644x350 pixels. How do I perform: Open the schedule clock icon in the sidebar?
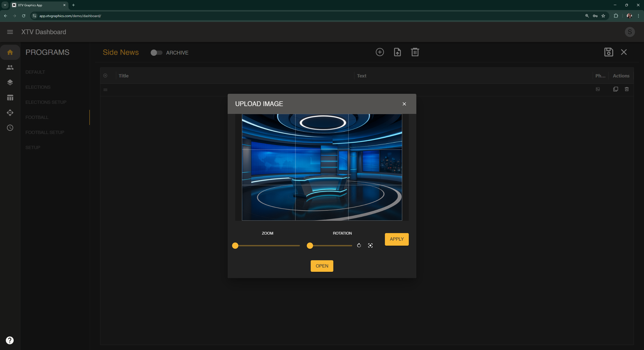pyautogui.click(x=10, y=128)
